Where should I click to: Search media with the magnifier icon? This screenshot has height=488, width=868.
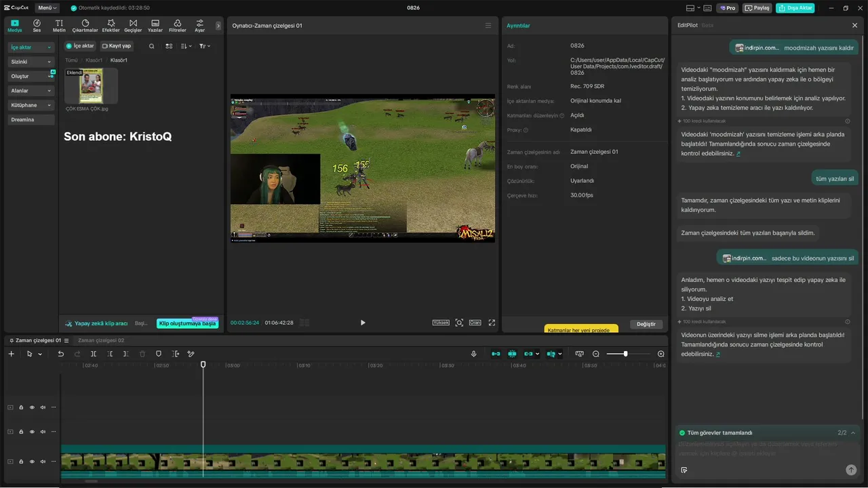click(x=151, y=46)
